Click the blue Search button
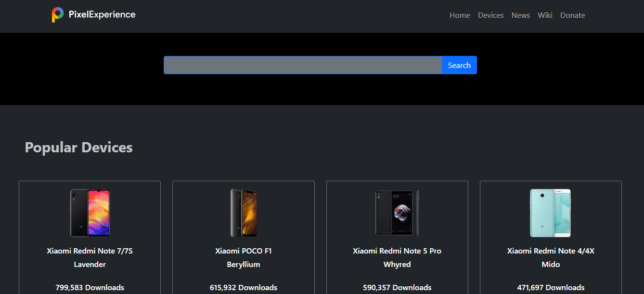 click(459, 65)
